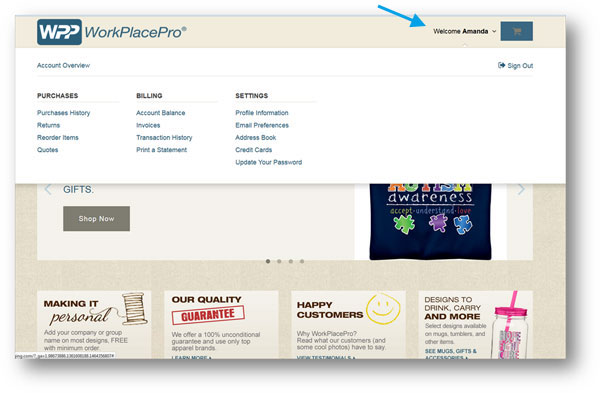Click the Autism Awareness shirt image

[x=430, y=222]
